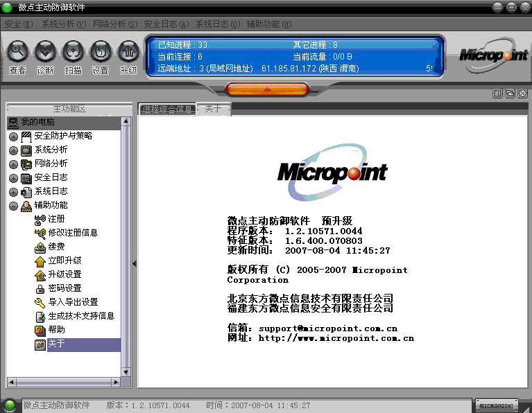Select the 关于 tab

pyautogui.click(x=214, y=109)
